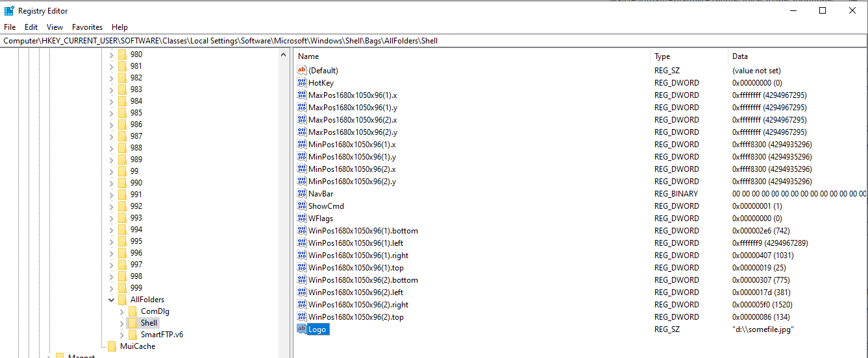Screen dimensions: 868x358
Task: Click data 0x000005f0 (1520)
Action: pyautogui.click(x=763, y=304)
